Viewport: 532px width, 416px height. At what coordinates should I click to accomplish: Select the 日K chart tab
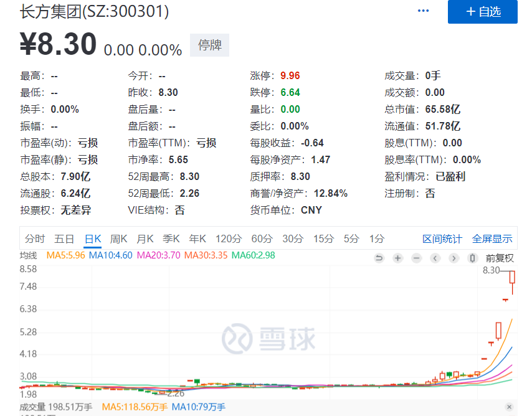(x=93, y=239)
